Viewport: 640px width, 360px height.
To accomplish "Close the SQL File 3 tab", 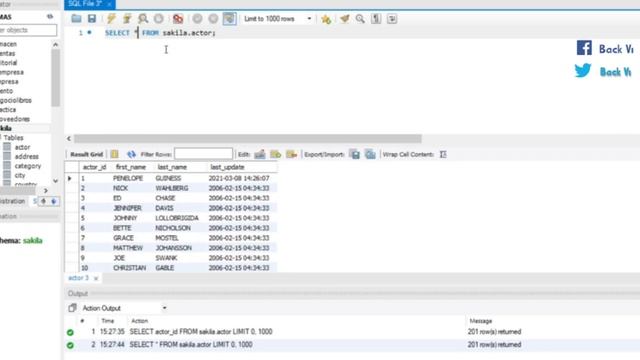I will pos(109,4).
